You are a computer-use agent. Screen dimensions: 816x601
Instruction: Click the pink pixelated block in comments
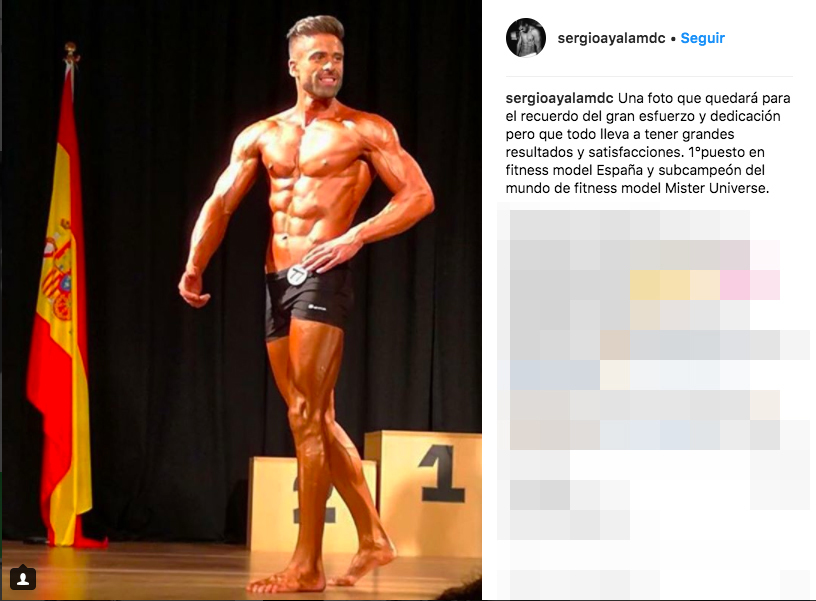coord(750,285)
